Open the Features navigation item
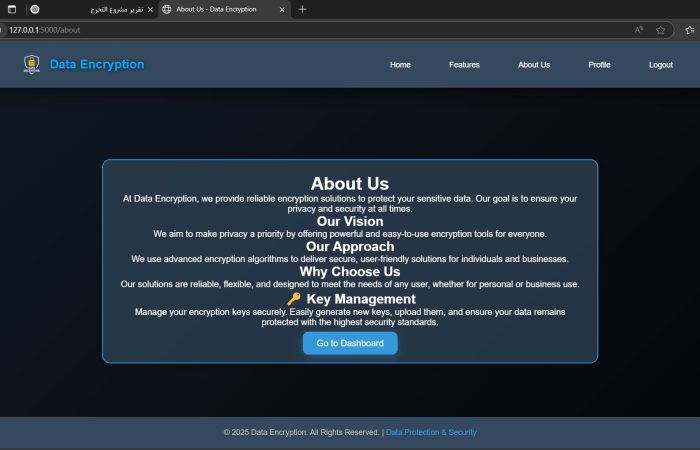The image size is (700, 450). point(464,65)
